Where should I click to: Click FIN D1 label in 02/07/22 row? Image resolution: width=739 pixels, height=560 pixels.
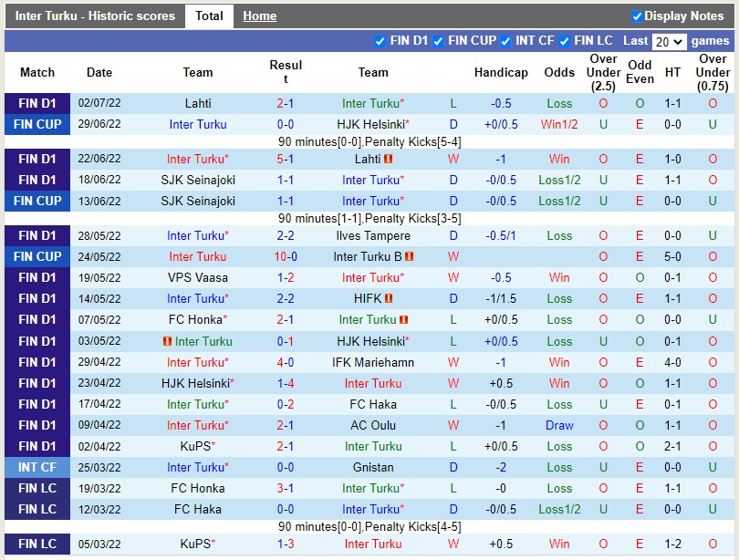pos(37,104)
